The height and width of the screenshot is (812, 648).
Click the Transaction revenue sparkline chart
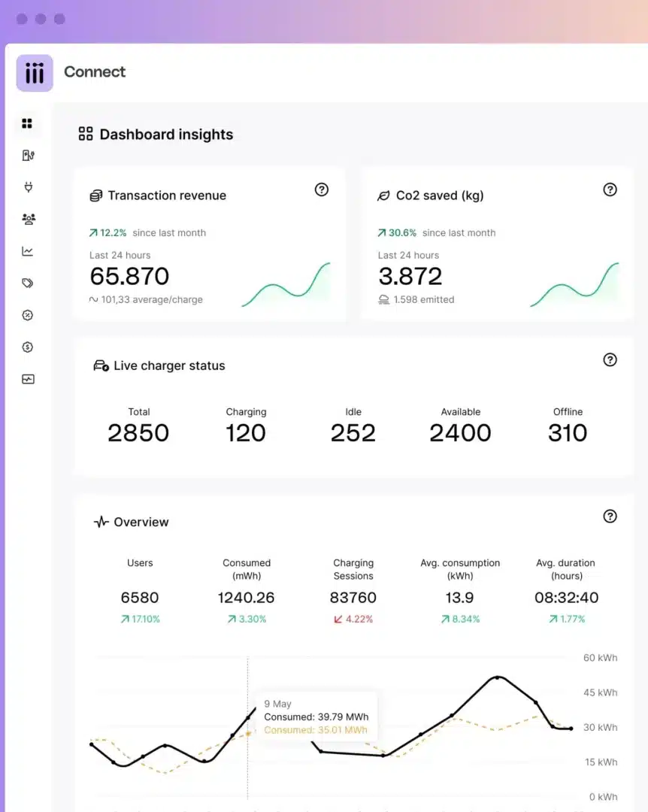pos(286,284)
